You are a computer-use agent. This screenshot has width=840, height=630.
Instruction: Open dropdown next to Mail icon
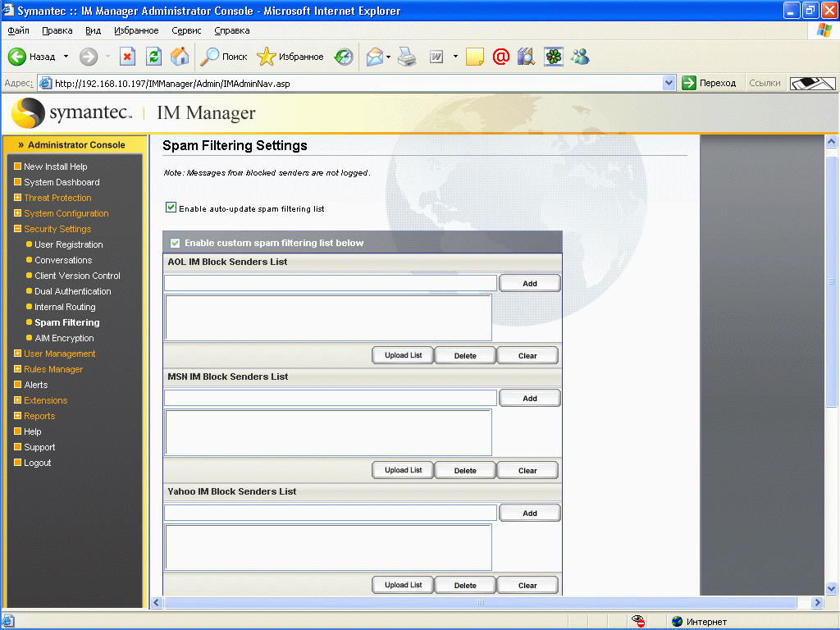point(388,57)
